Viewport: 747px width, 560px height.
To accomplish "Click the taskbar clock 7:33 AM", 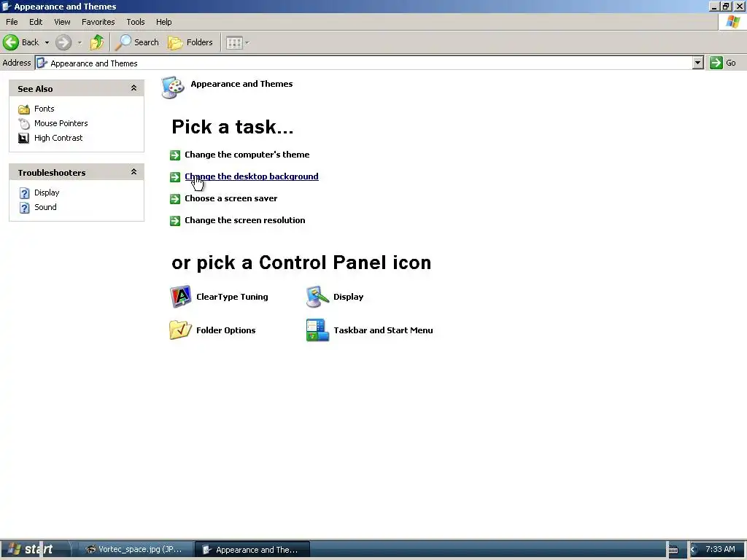I will 720,549.
